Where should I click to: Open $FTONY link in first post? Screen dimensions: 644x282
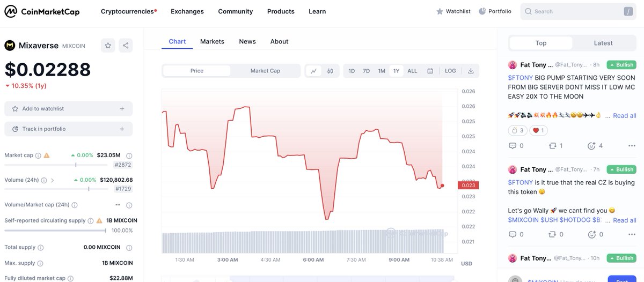(521, 78)
